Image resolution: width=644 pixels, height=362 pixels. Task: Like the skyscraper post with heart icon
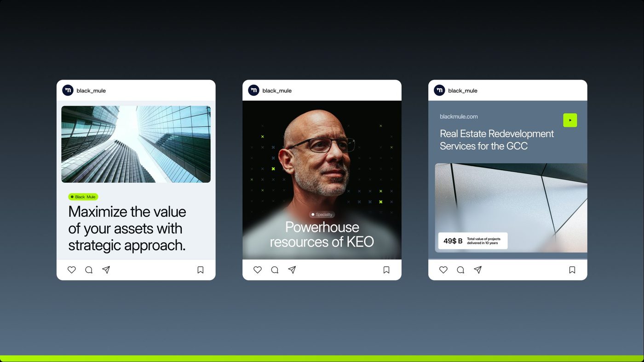[x=72, y=270]
